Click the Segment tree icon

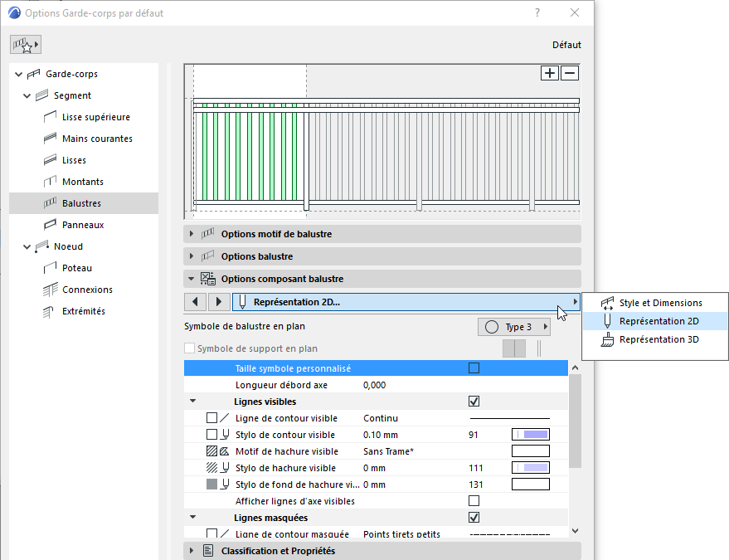click(x=41, y=95)
